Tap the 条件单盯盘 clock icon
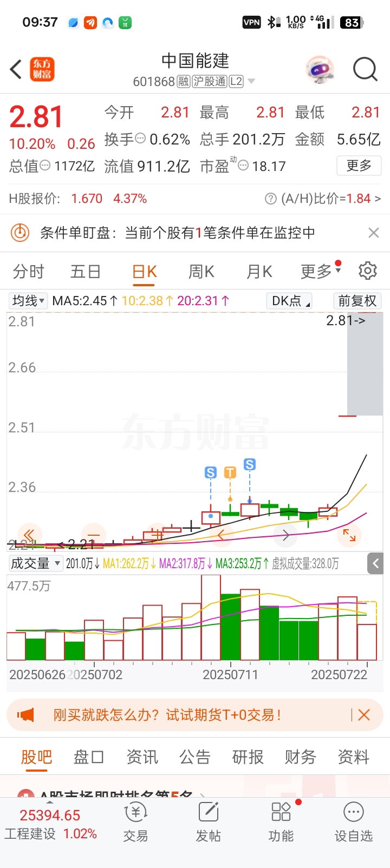Screen dimensions: 390x868 20,233
